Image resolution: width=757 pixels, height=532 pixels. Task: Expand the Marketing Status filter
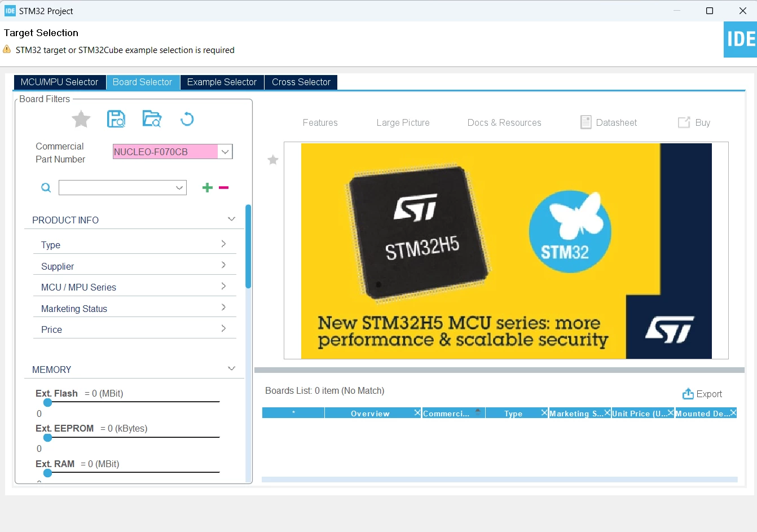[x=134, y=309]
